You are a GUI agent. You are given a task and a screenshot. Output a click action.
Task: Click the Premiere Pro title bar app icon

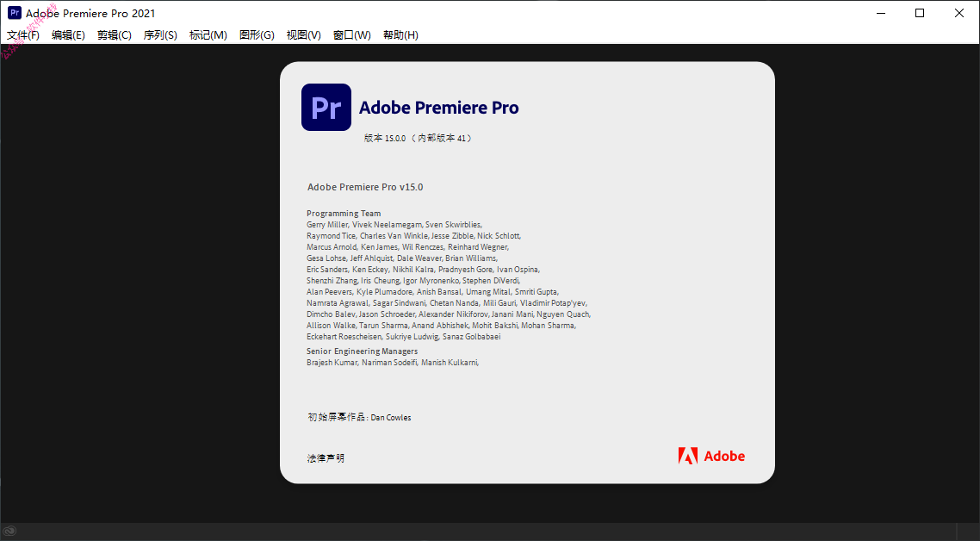14,13
